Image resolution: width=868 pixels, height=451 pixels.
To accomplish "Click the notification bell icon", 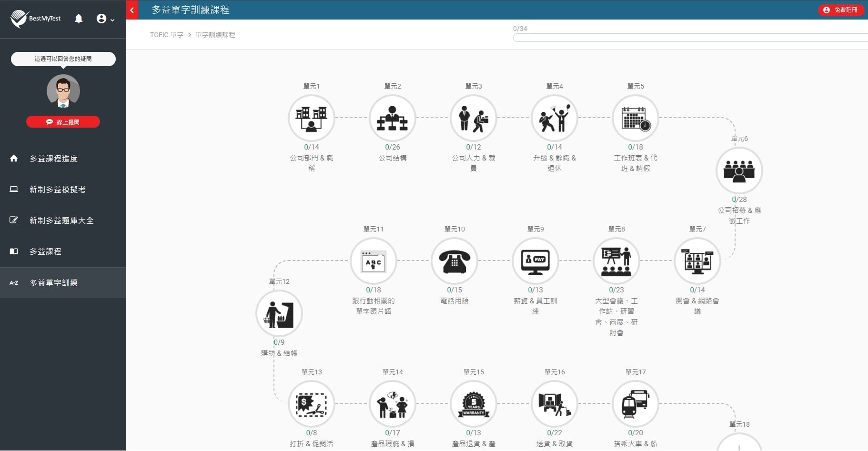I will point(79,19).
